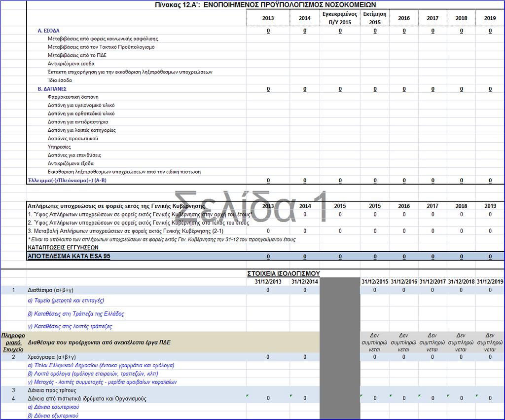Select the 'Πληροφοριακό Στοιχείο' label

(x=13, y=343)
